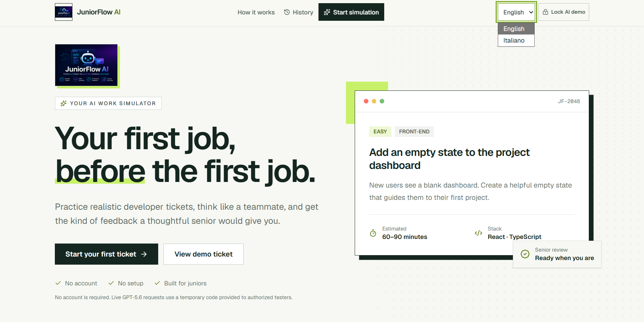The image size is (644, 322).
Task: Click the code brackets icon beside Stack
Action: pyautogui.click(x=478, y=233)
